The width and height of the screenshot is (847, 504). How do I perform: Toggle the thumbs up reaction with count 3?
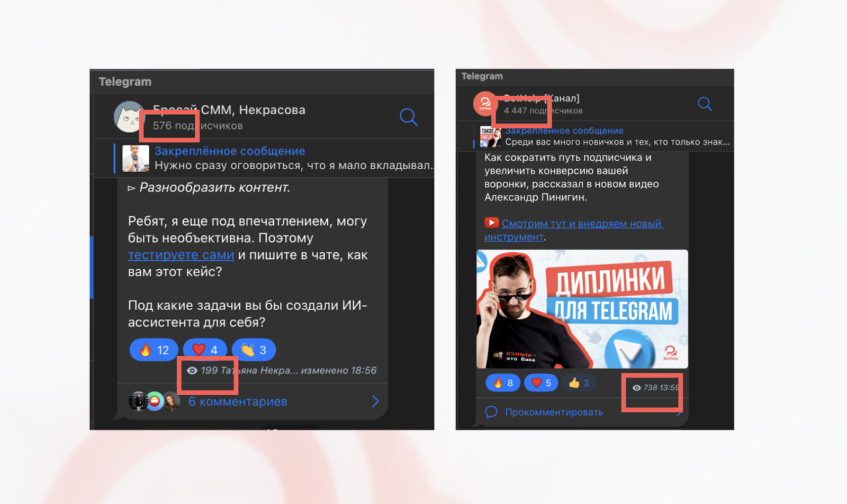tap(579, 383)
